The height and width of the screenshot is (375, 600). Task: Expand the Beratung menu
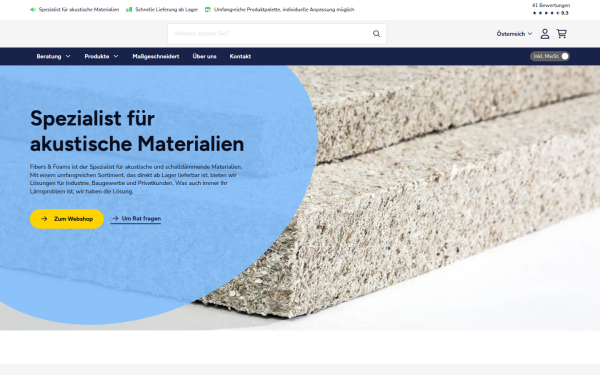[53, 56]
